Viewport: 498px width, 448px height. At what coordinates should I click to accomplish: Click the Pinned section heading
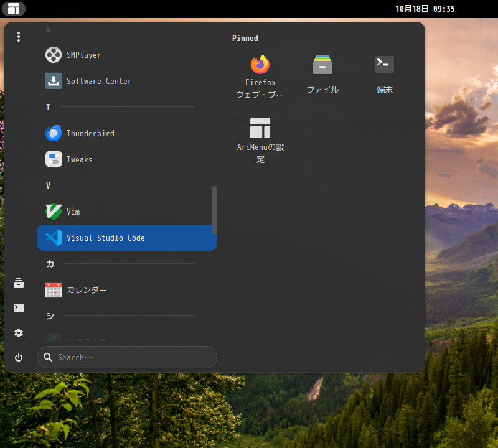tap(245, 39)
